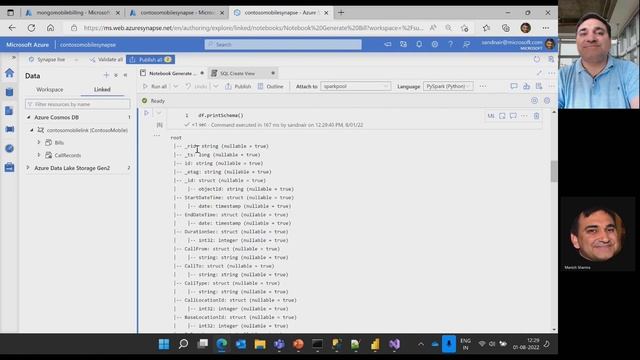Select the Bills tree item

tap(59, 142)
